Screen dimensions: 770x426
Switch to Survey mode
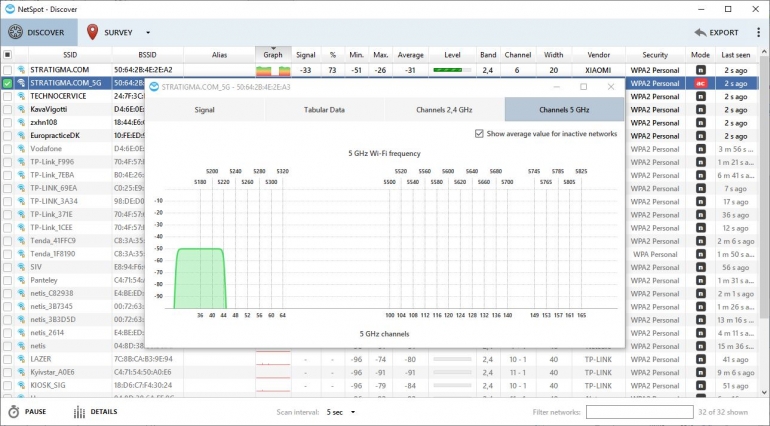pyautogui.click(x=110, y=32)
